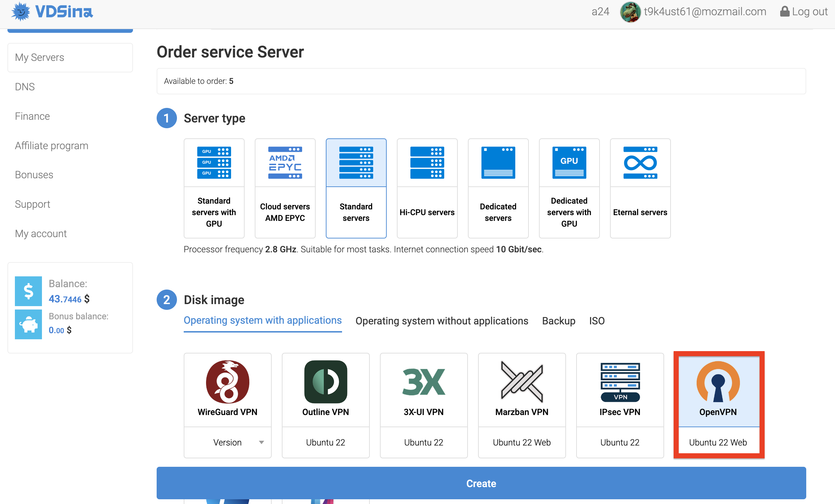This screenshot has width=835, height=504.
Task: Click the Cloud servers AMD EPYC label
Action: pos(285,212)
